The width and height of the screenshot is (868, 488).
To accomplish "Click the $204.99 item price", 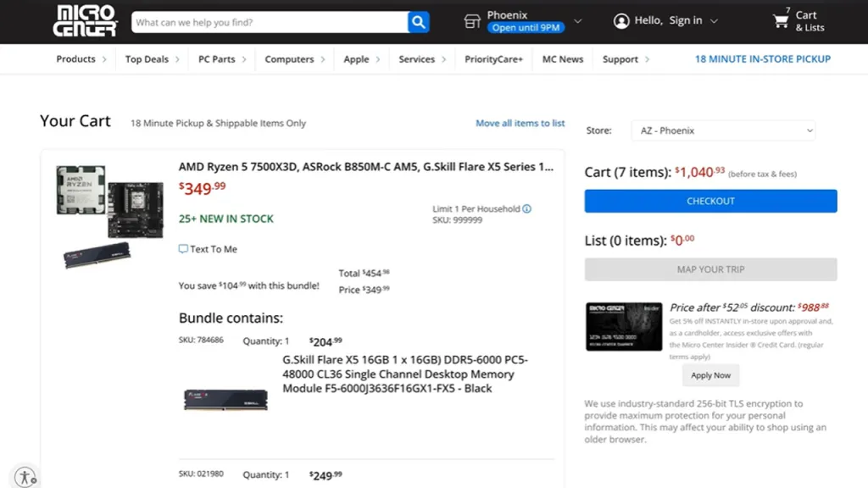I will [325, 341].
